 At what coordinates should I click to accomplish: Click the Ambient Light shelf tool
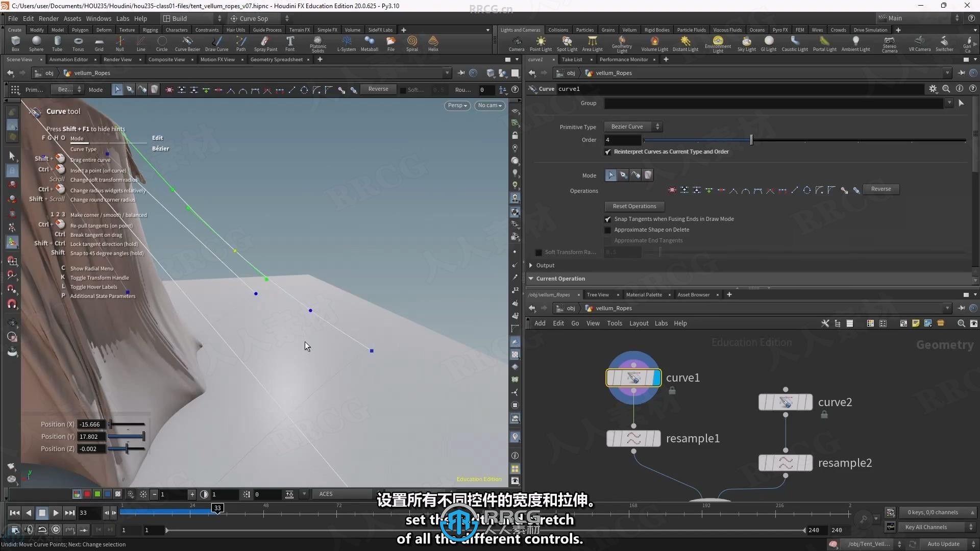click(856, 44)
